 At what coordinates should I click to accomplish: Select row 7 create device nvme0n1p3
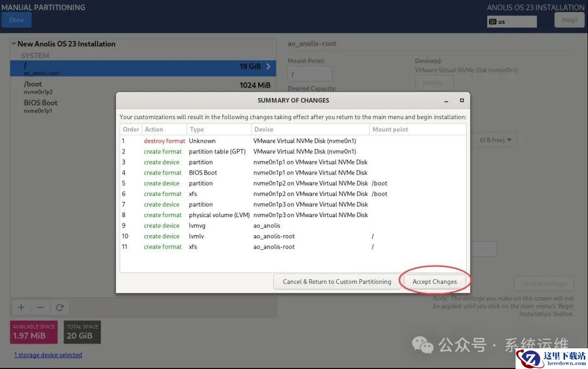pyautogui.click(x=293, y=205)
